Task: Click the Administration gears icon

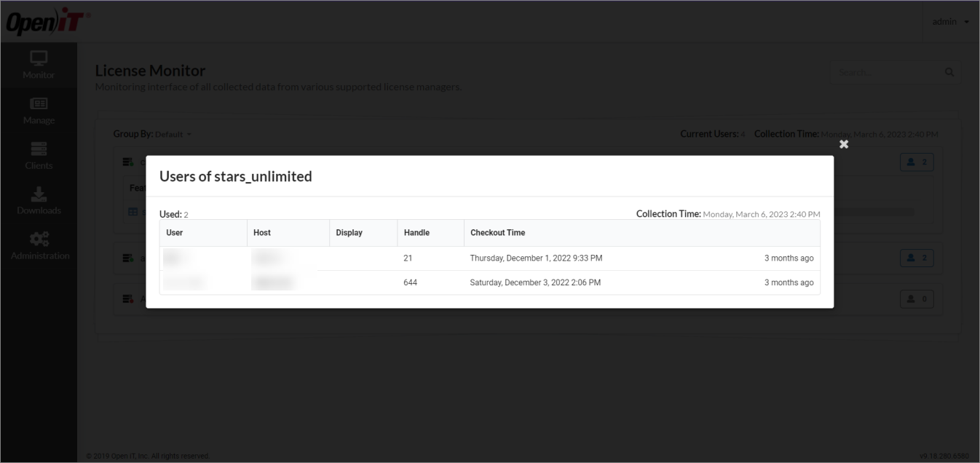Action: (38, 237)
